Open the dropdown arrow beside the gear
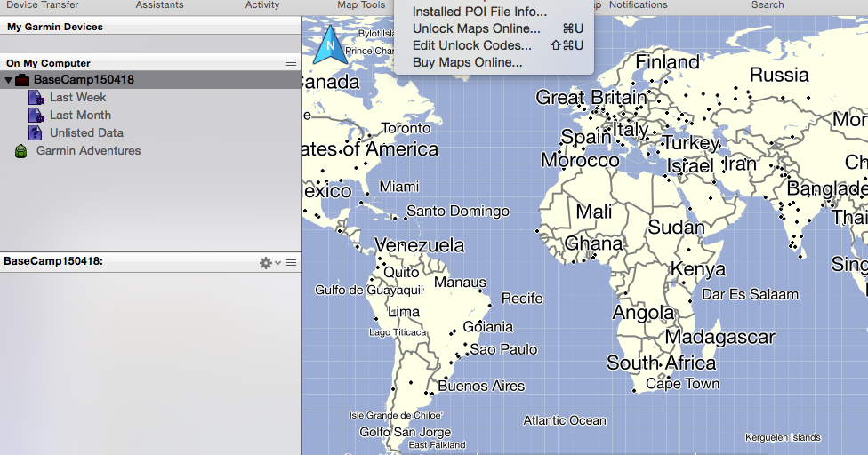The width and height of the screenshot is (868, 455). [x=277, y=263]
